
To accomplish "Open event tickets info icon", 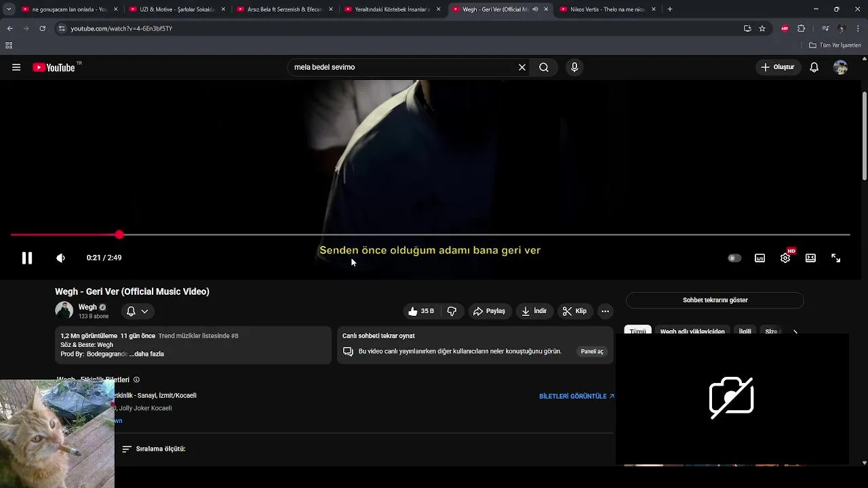I will pyautogui.click(x=136, y=380).
